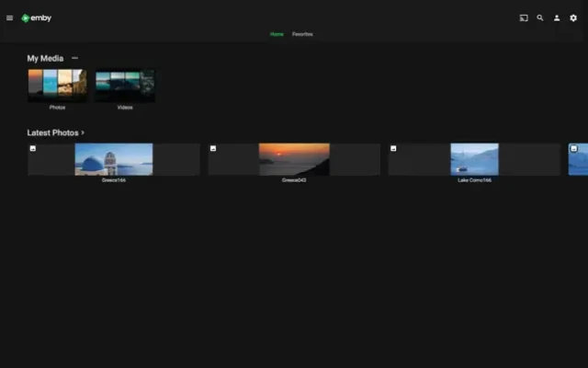Click the Lake Como166 title link
The image size is (588, 368).
(474, 180)
